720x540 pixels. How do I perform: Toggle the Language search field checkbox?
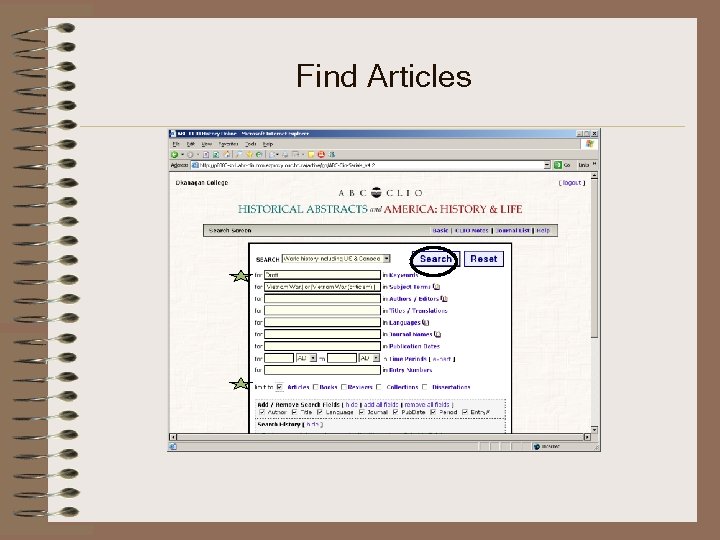click(x=320, y=412)
